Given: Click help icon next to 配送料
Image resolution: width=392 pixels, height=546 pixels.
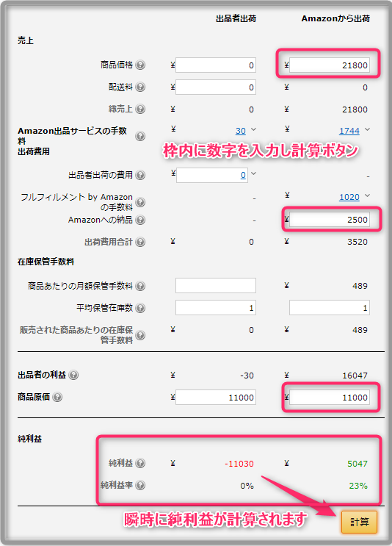Looking at the screenshot, I should point(140,87).
